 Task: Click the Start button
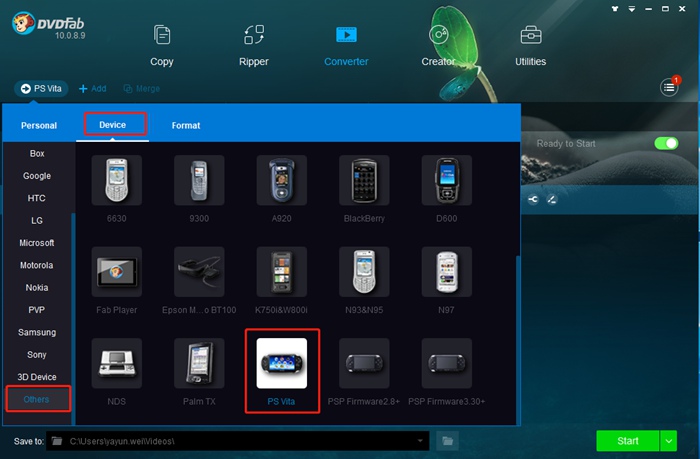(x=628, y=441)
